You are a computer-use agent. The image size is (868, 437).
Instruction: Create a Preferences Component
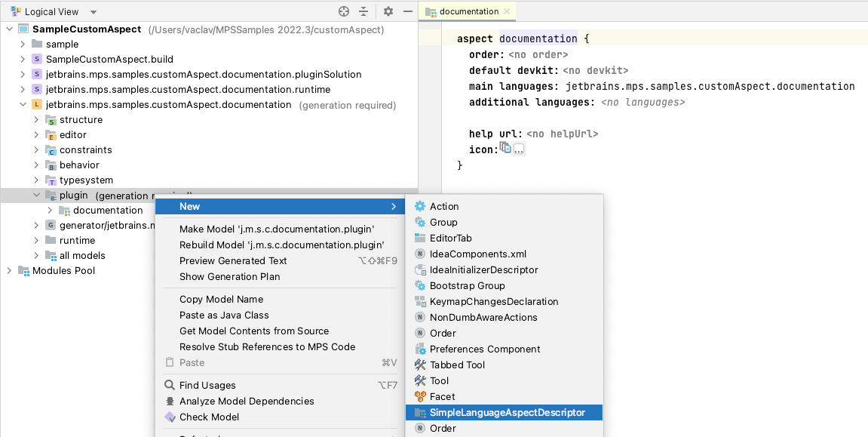point(486,349)
